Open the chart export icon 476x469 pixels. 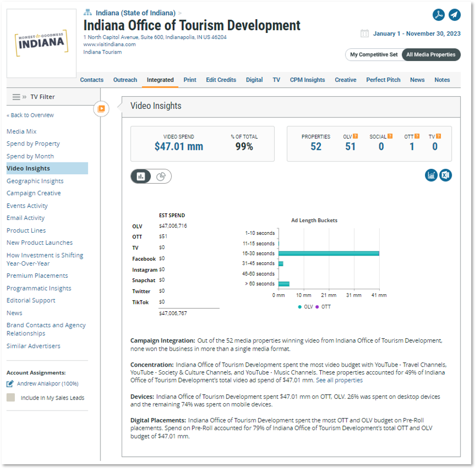pyautogui.click(x=431, y=175)
